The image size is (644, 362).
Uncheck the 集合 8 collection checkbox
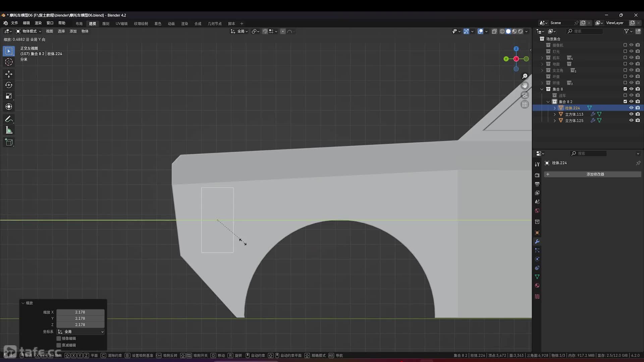point(625,89)
